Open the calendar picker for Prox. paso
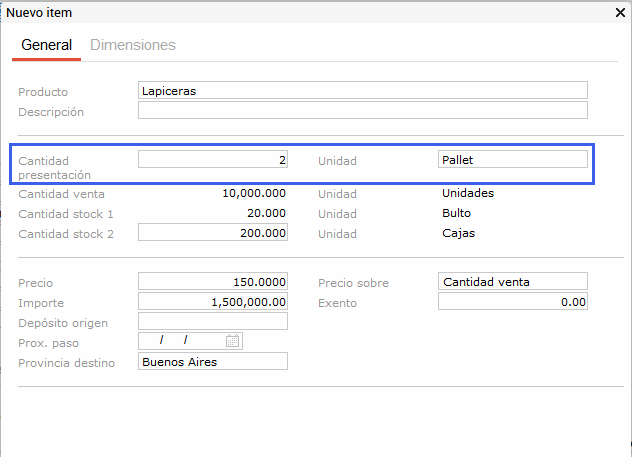This screenshot has height=457, width=632. [233, 341]
